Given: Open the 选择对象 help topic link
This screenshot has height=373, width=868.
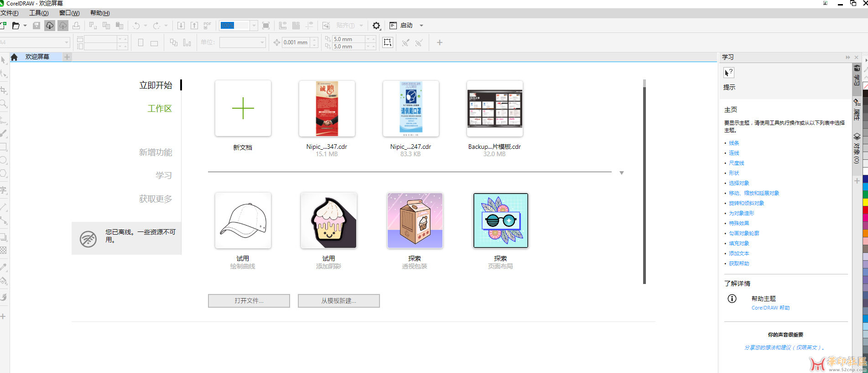Looking at the screenshot, I should pos(739,183).
